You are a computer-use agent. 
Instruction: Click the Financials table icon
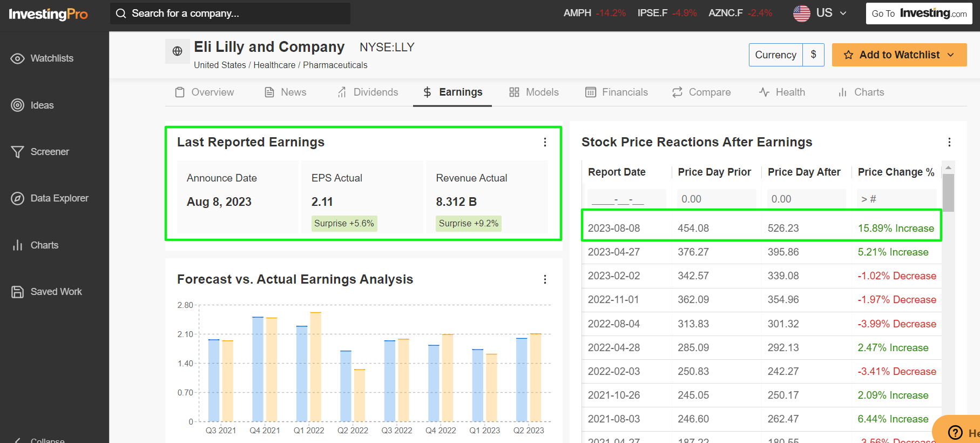[591, 92]
